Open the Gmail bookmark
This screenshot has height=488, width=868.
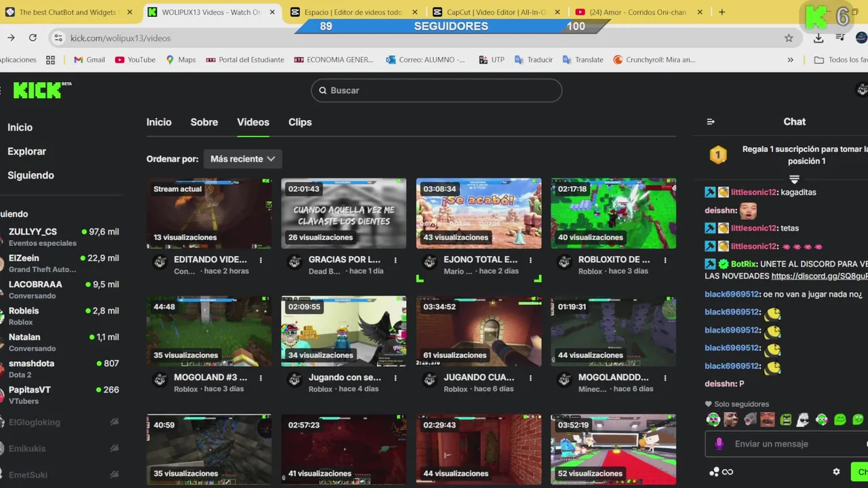click(89, 60)
